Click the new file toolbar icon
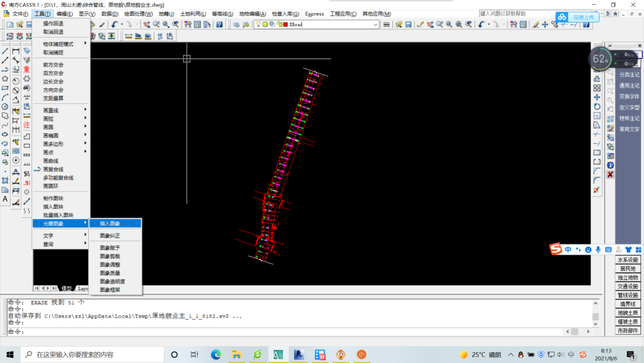644x363 pixels. point(10,24)
